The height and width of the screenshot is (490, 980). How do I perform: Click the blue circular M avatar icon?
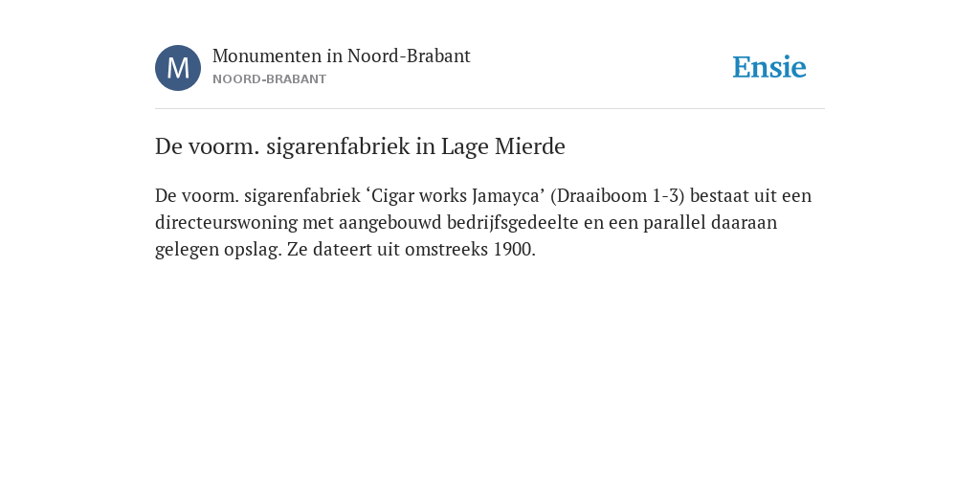[x=178, y=68]
